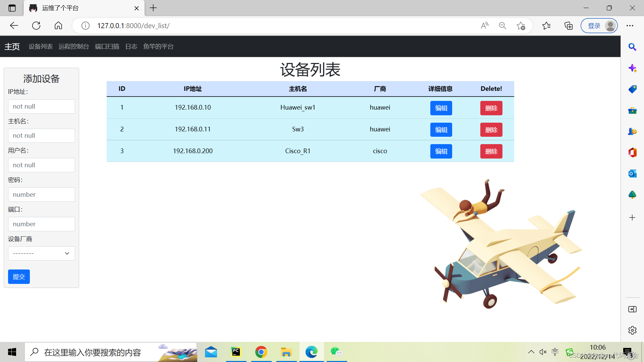The width and height of the screenshot is (644, 362).
Task: Focus the 用户名 input field
Action: pyautogui.click(x=42, y=165)
